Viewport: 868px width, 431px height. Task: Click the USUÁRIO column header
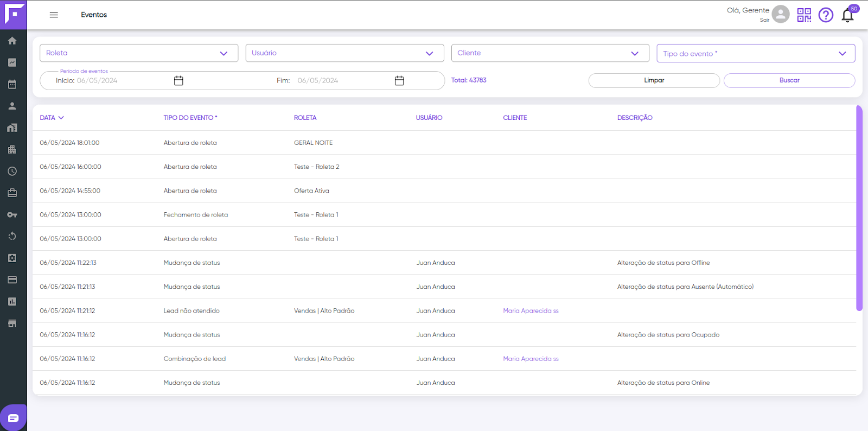point(429,118)
